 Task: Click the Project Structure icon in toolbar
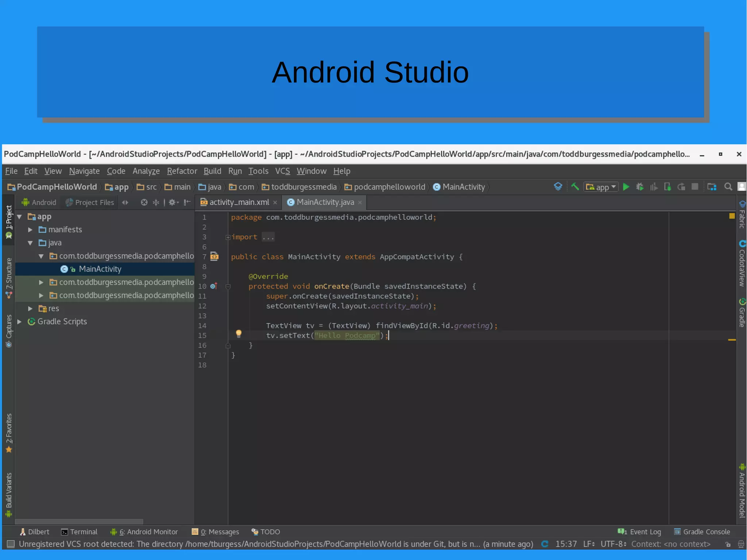pyautogui.click(x=712, y=187)
